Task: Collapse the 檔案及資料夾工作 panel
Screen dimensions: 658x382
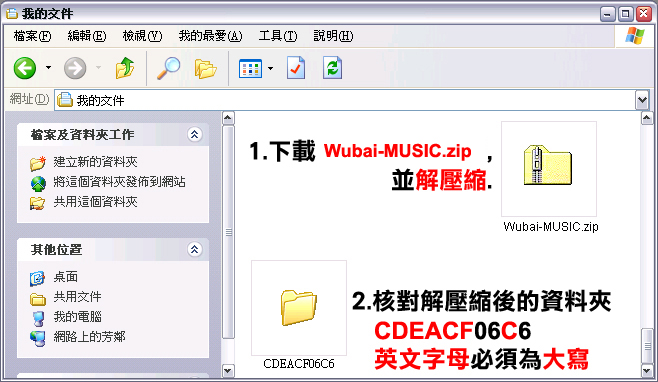Action: (194, 135)
